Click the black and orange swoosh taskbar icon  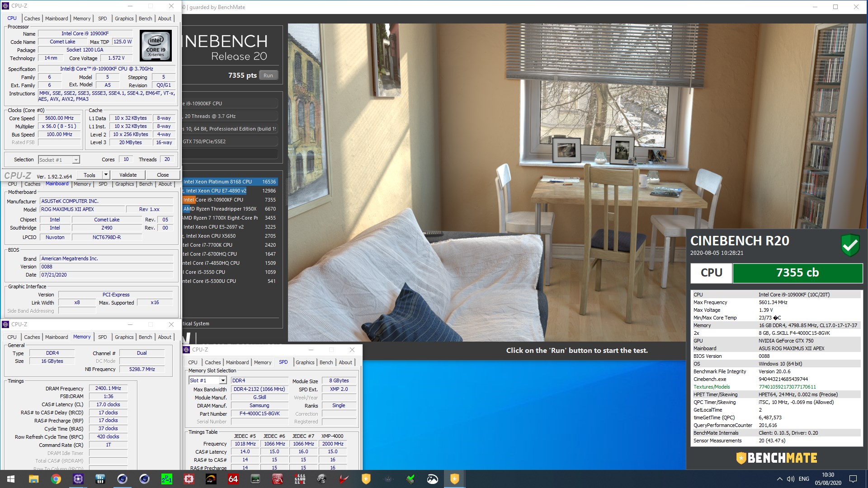click(x=211, y=479)
